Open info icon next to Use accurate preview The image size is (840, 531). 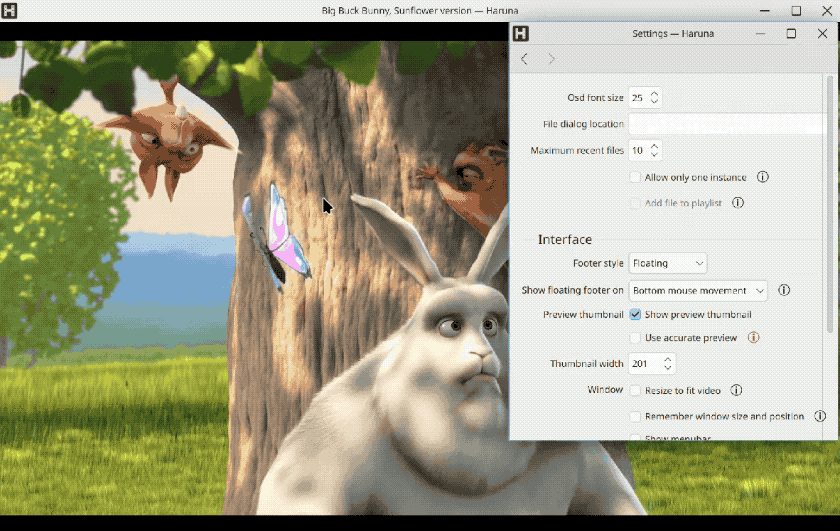click(753, 337)
